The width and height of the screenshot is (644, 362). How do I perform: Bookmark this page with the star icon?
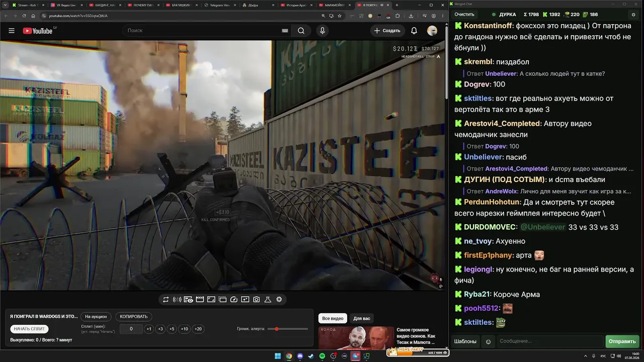click(x=340, y=16)
